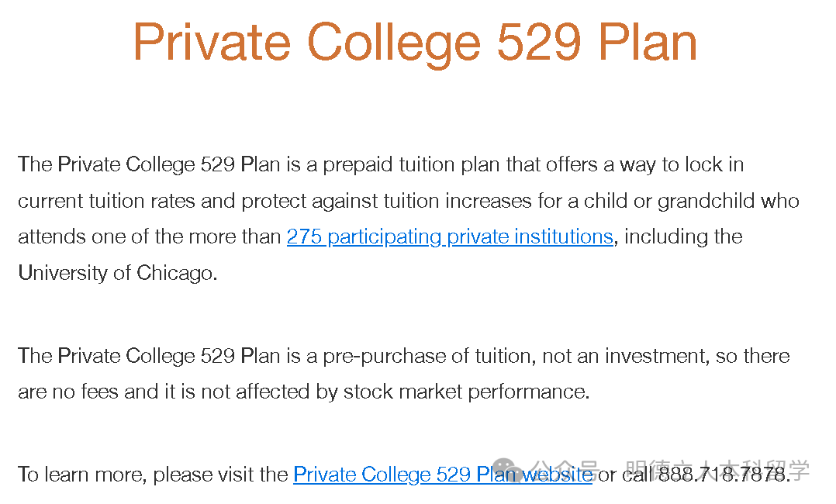Open the 275 participating private institutions link
The width and height of the screenshot is (836, 504).
pos(450,236)
